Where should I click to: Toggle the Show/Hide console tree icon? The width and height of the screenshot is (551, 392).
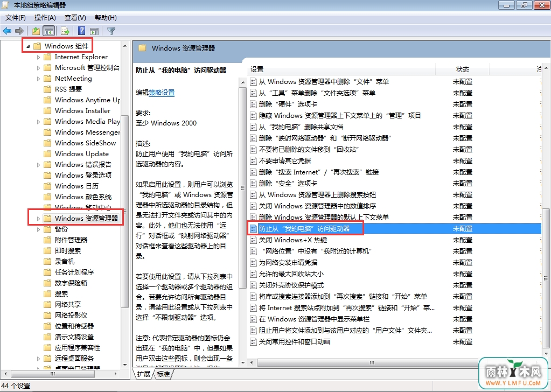(48, 31)
